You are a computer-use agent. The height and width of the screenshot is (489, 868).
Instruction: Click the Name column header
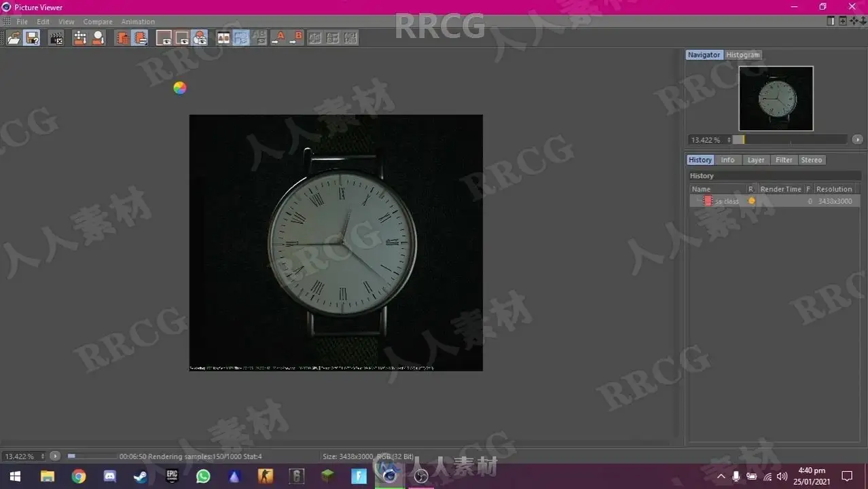(x=718, y=189)
